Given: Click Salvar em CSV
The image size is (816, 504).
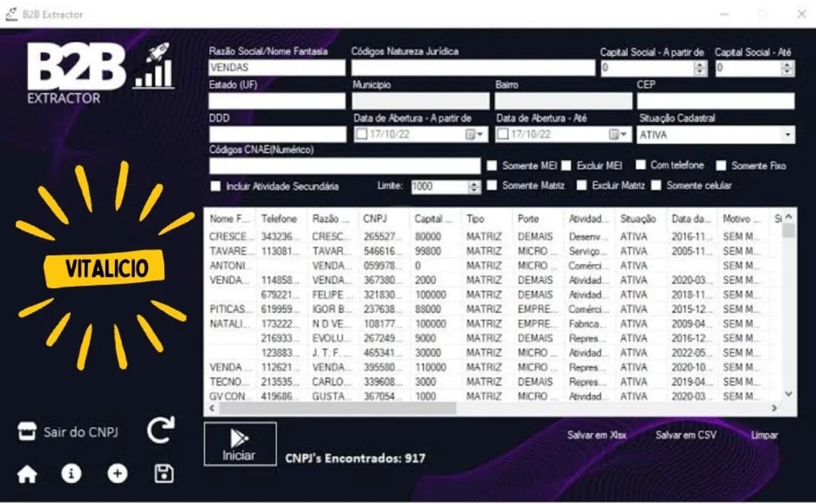Looking at the screenshot, I should pyautogui.click(x=686, y=435).
